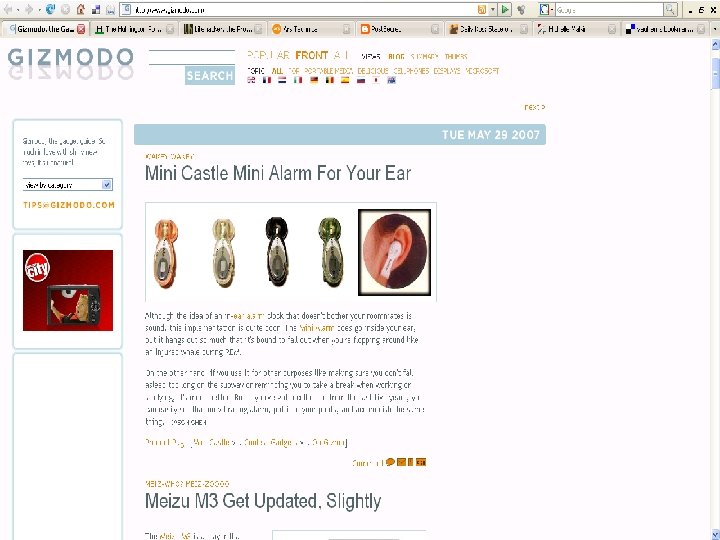Click the UK flag icon

click(x=251, y=80)
